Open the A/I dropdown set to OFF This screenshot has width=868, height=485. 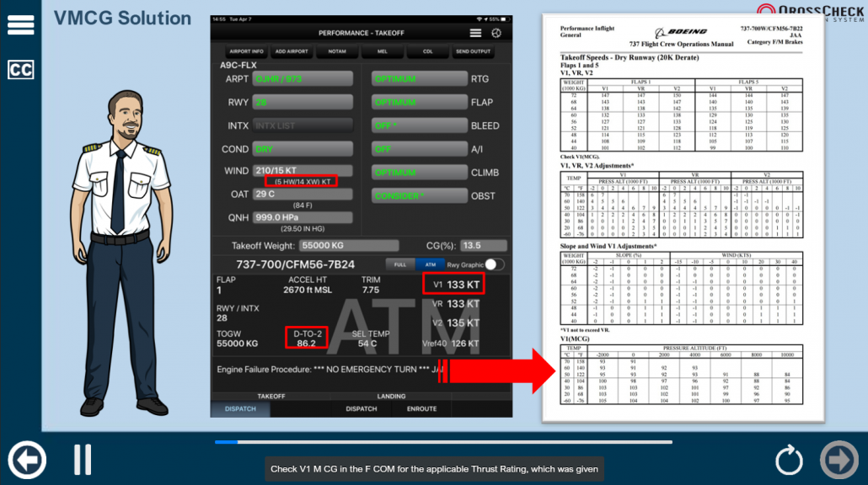tap(419, 149)
